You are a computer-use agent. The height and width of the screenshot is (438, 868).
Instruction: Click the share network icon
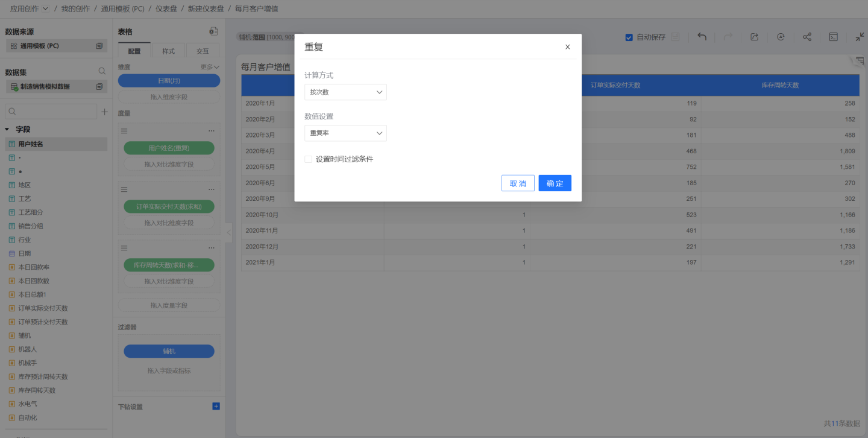pos(807,37)
